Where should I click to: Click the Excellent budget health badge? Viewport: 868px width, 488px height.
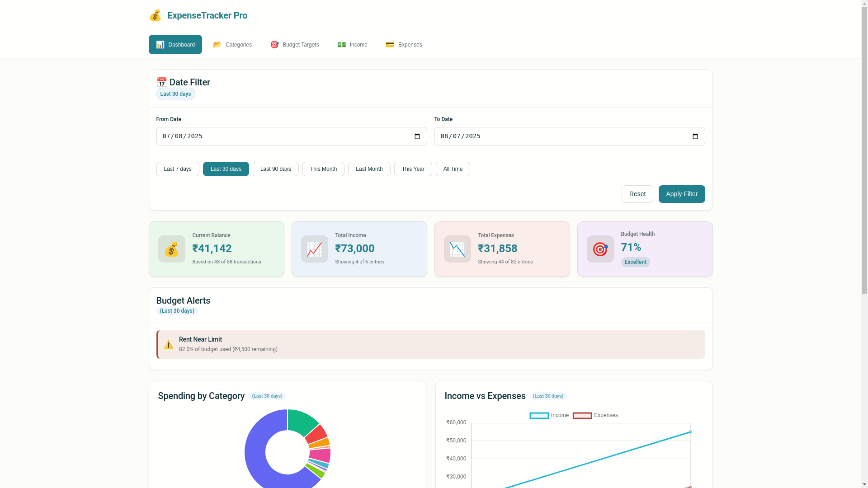click(635, 263)
